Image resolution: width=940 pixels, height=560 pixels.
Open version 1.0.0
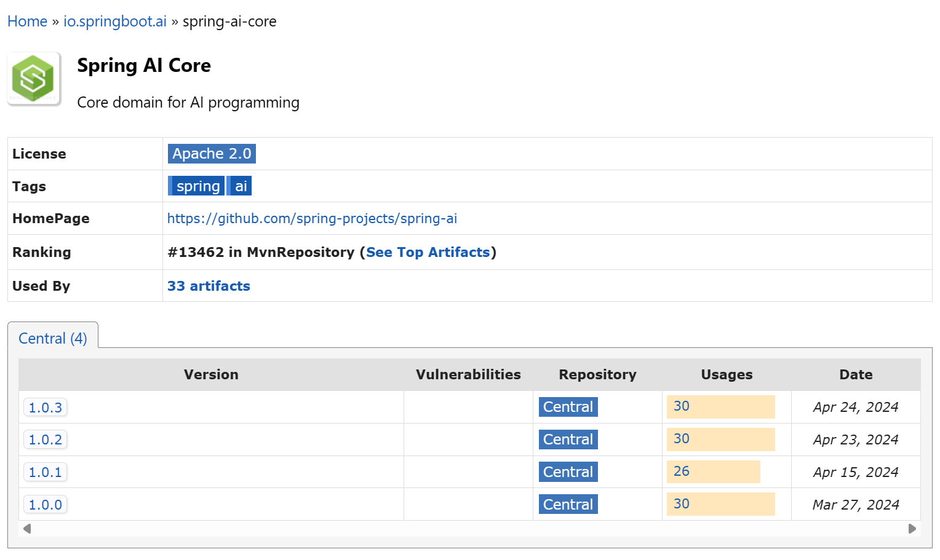pyautogui.click(x=46, y=505)
